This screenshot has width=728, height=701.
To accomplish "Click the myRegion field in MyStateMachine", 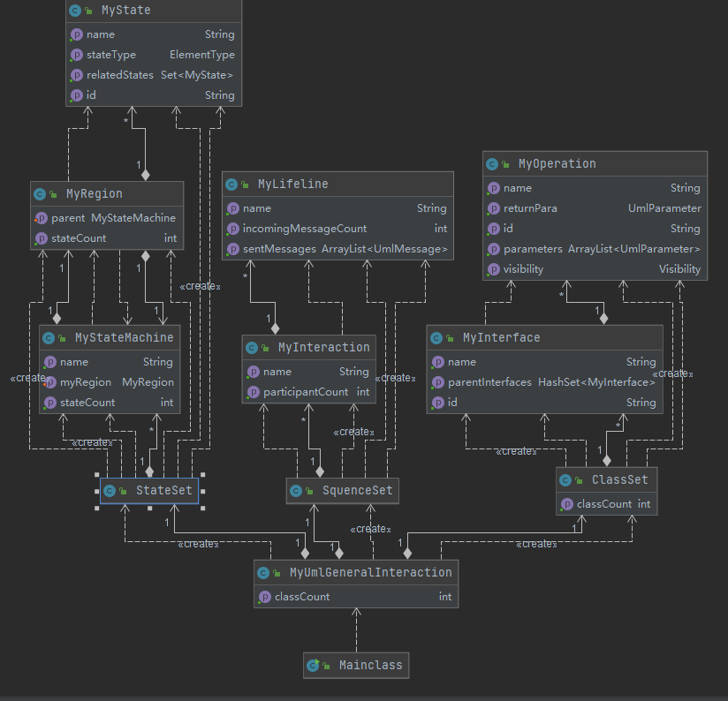I will pyautogui.click(x=110, y=382).
